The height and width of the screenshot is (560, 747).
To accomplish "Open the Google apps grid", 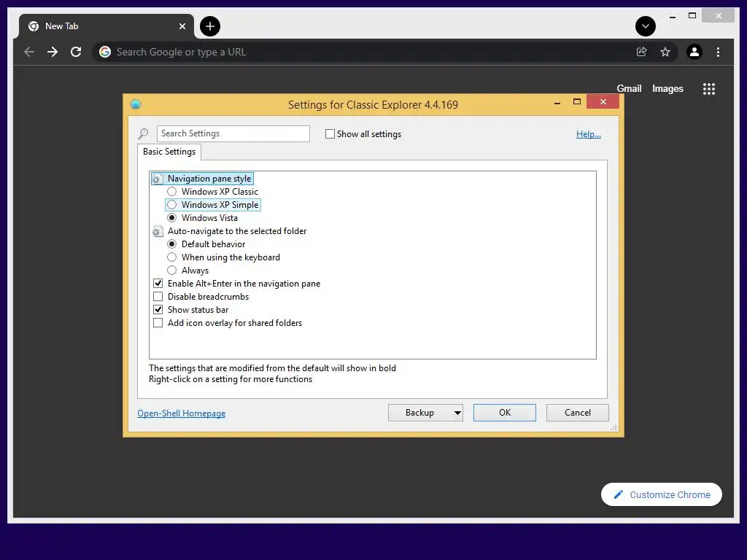I will tap(709, 88).
